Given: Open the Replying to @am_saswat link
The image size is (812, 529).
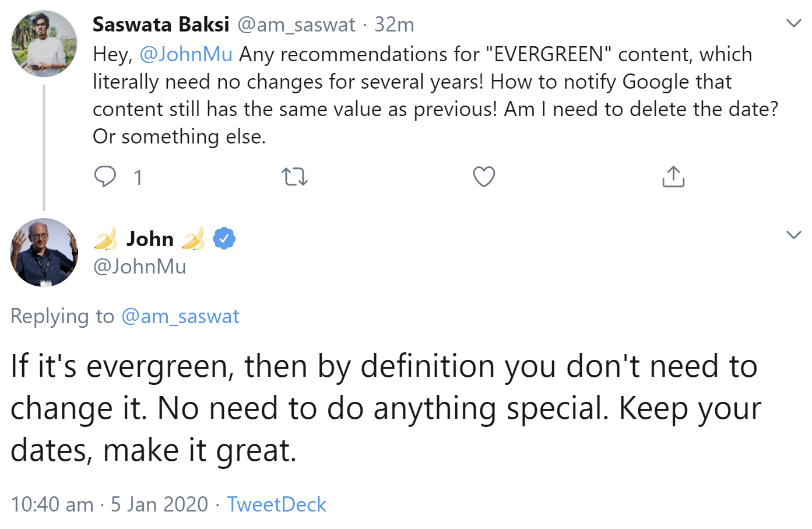Looking at the screenshot, I should (181, 316).
